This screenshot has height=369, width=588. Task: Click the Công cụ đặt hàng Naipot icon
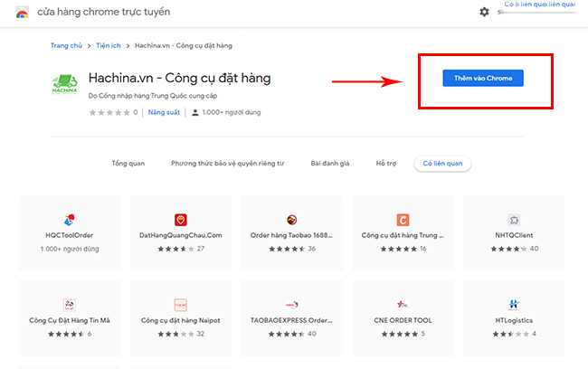tap(181, 305)
